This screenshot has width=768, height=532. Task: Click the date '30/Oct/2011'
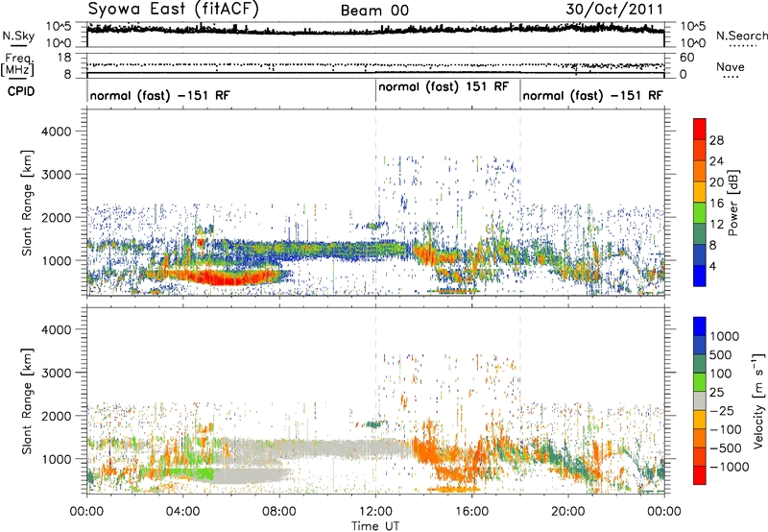(614, 10)
